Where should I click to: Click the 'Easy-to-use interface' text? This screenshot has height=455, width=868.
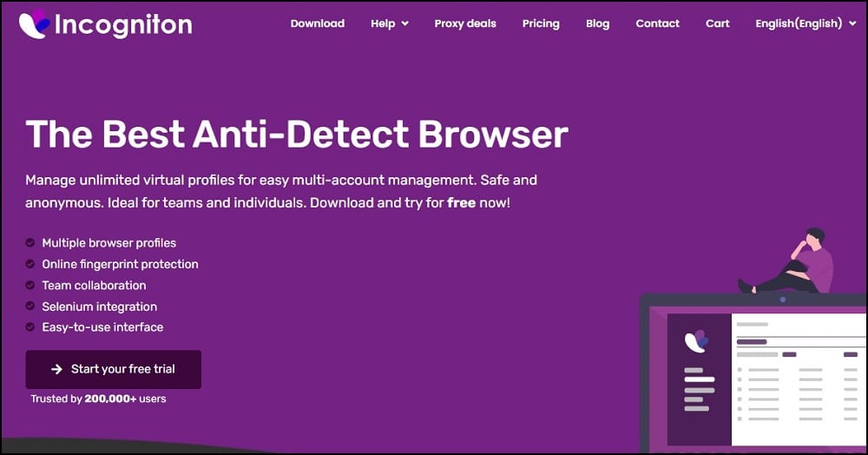102,327
